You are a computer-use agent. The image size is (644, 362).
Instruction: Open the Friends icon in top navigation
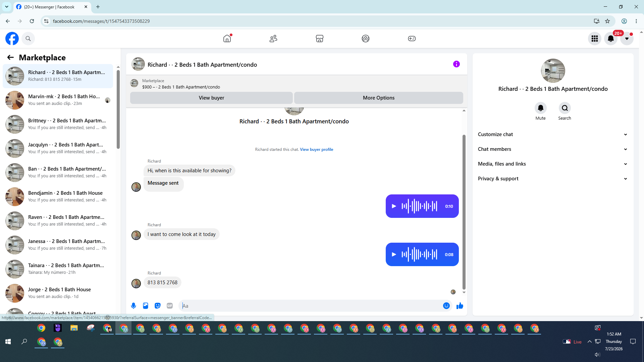(x=273, y=39)
